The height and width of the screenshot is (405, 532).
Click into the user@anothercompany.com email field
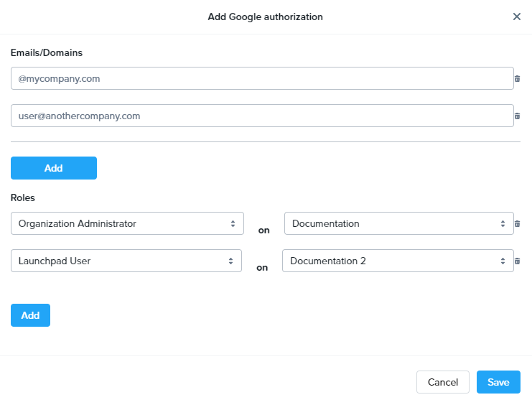(x=262, y=116)
